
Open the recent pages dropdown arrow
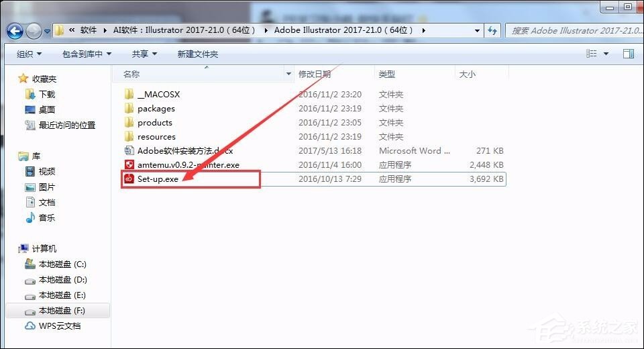coord(47,32)
